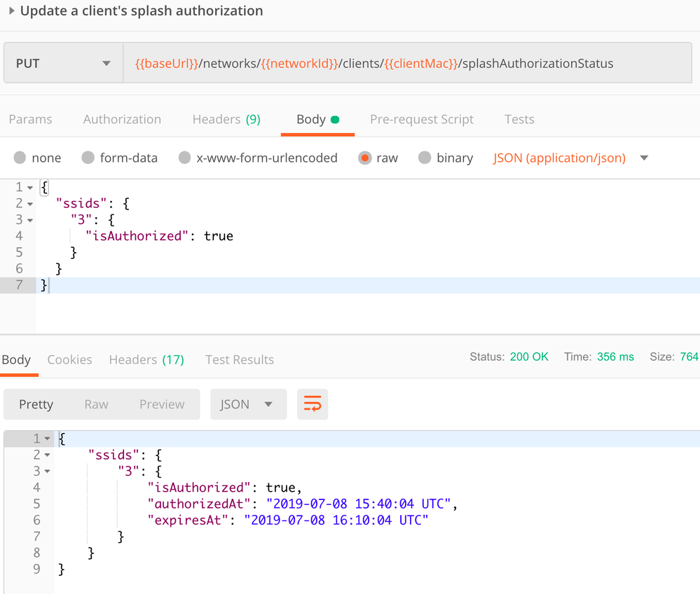Collapse the "ssids" block in response viewer
The height and width of the screenshot is (594, 700).
47,455
